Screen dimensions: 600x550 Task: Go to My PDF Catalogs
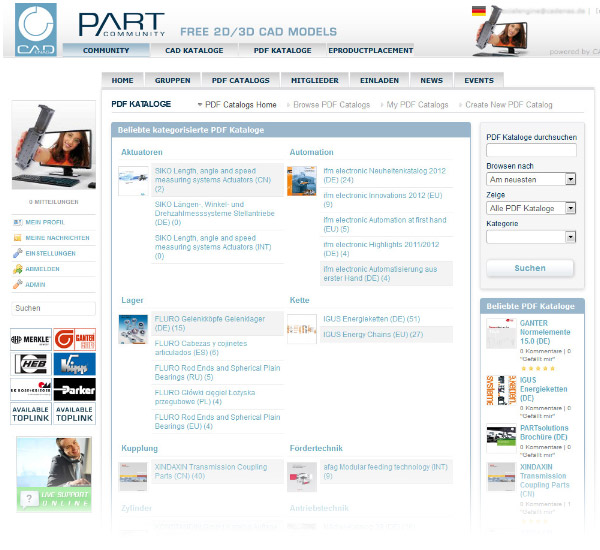point(417,104)
